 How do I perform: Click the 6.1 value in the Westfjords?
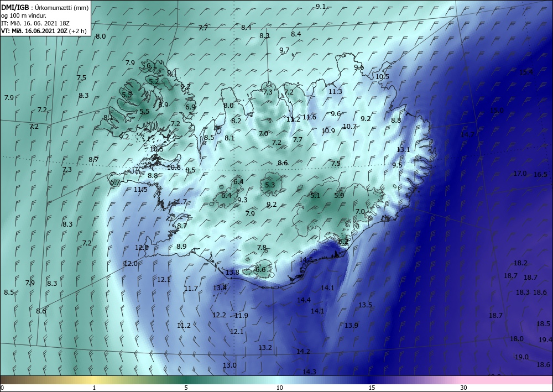[x=152, y=66]
